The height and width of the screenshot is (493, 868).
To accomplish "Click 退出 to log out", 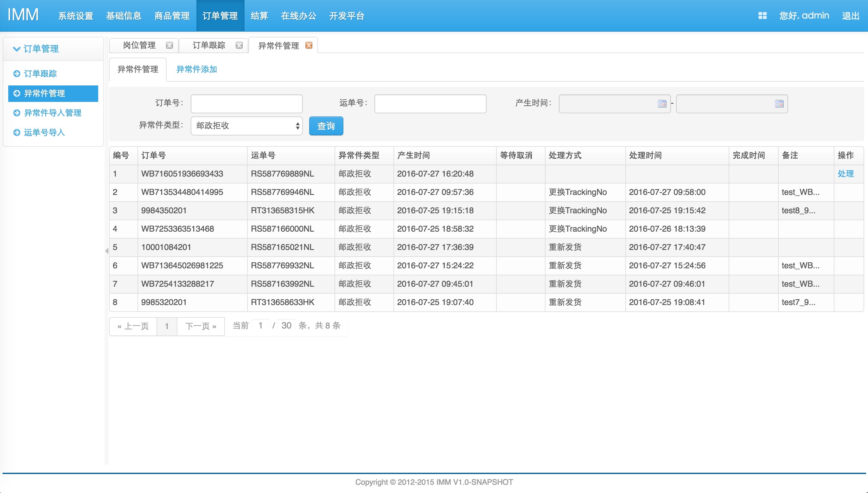I will point(850,16).
